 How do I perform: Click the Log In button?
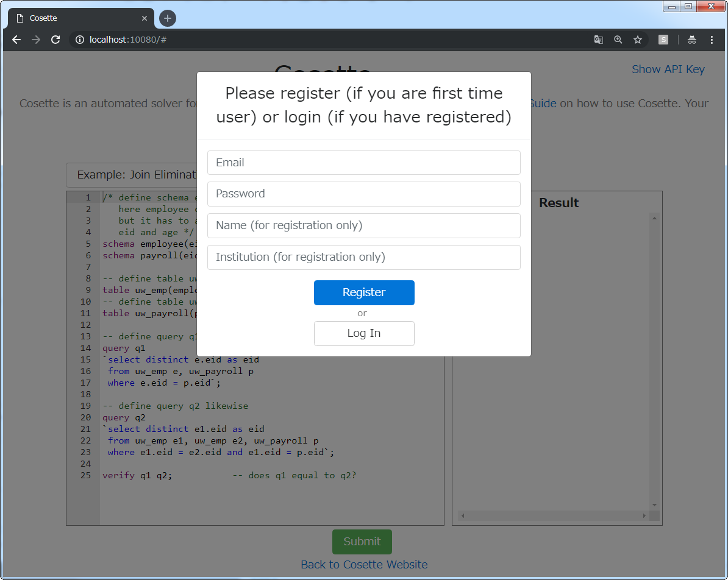coord(364,333)
